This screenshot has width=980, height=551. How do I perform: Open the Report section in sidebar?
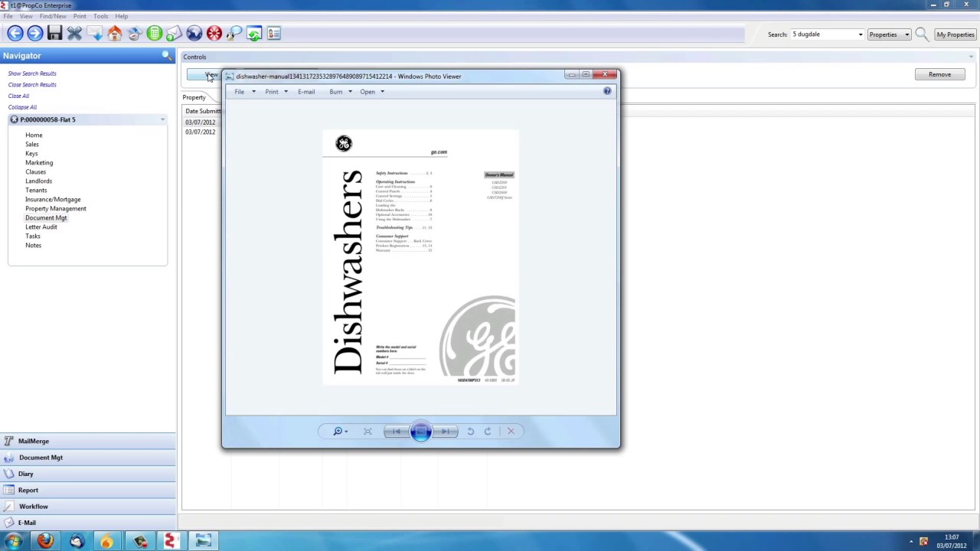[x=88, y=491]
